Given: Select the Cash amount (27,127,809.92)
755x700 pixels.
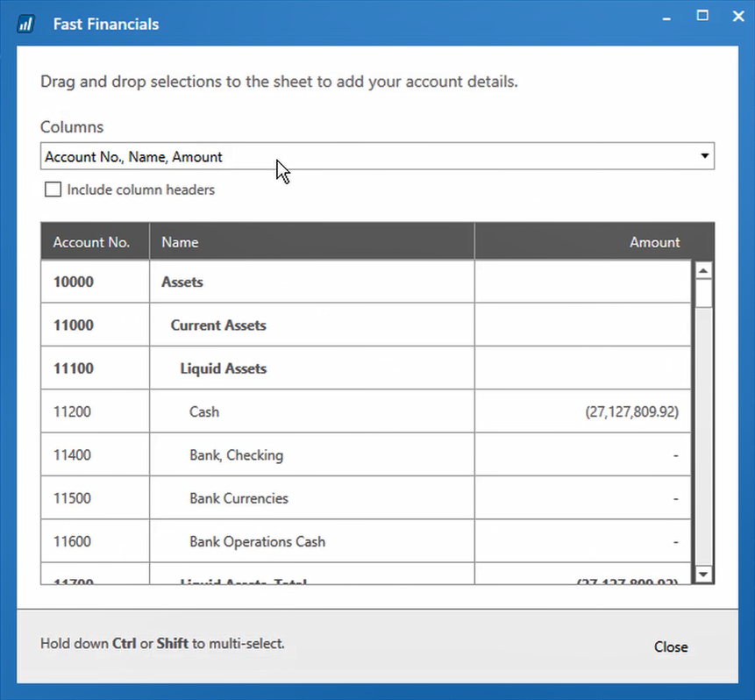Looking at the screenshot, I should 631,412.
